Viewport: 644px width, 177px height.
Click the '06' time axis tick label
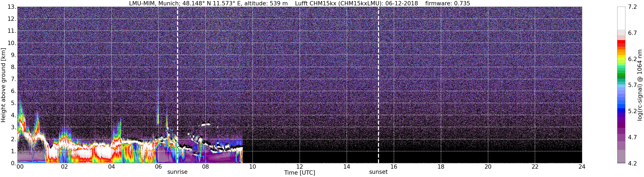pyautogui.click(x=158, y=167)
